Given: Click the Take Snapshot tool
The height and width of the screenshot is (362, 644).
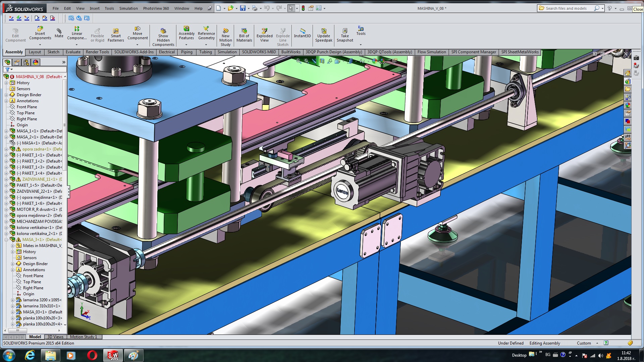Looking at the screenshot, I should (344, 31).
